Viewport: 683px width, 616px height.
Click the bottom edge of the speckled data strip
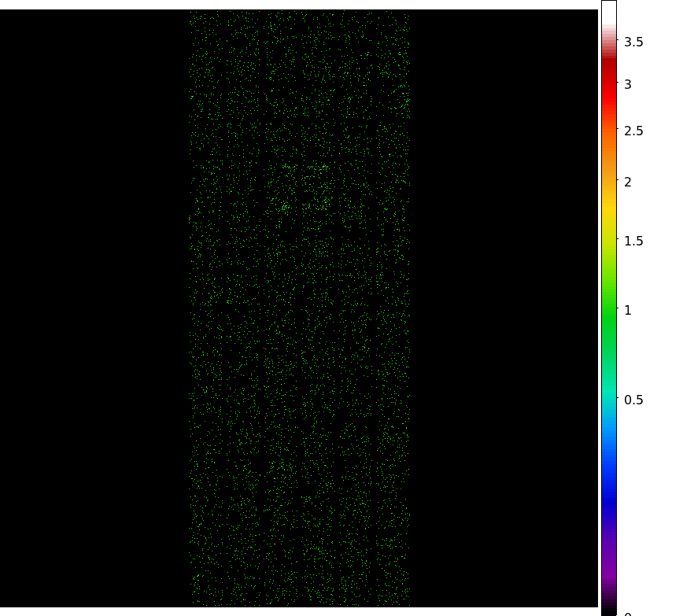299,603
